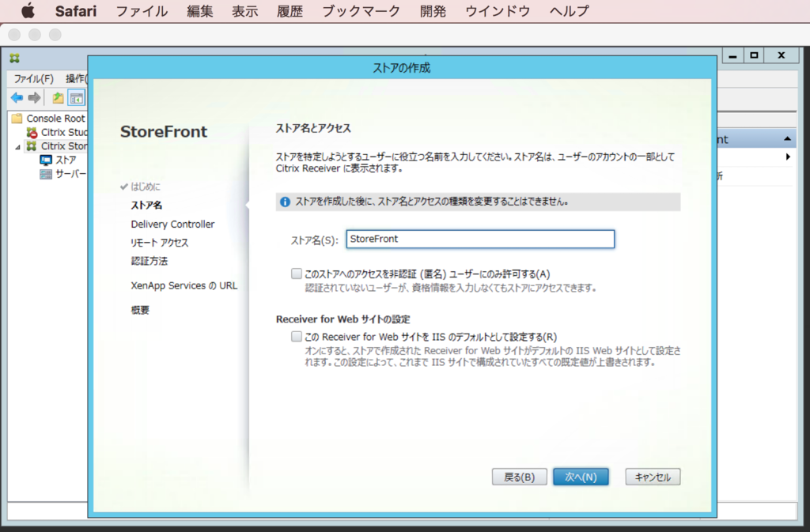Click the blue info icon in the notice
Screen dimensions: 810x532
pyautogui.click(x=285, y=202)
